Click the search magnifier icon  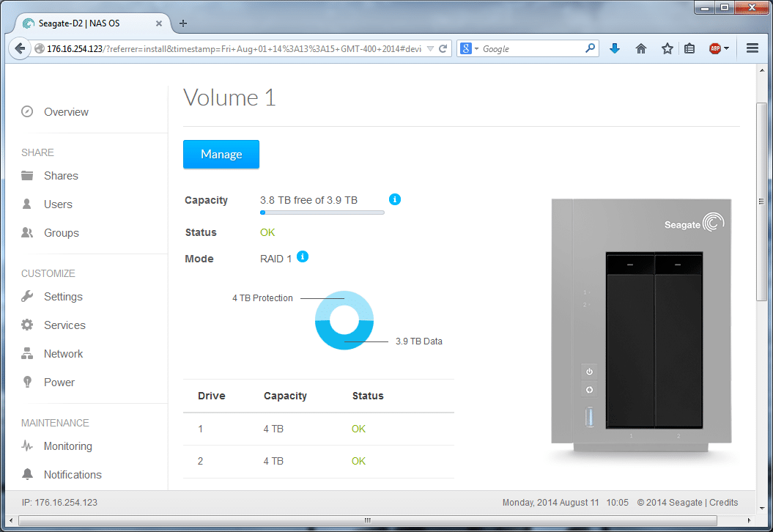(x=590, y=48)
